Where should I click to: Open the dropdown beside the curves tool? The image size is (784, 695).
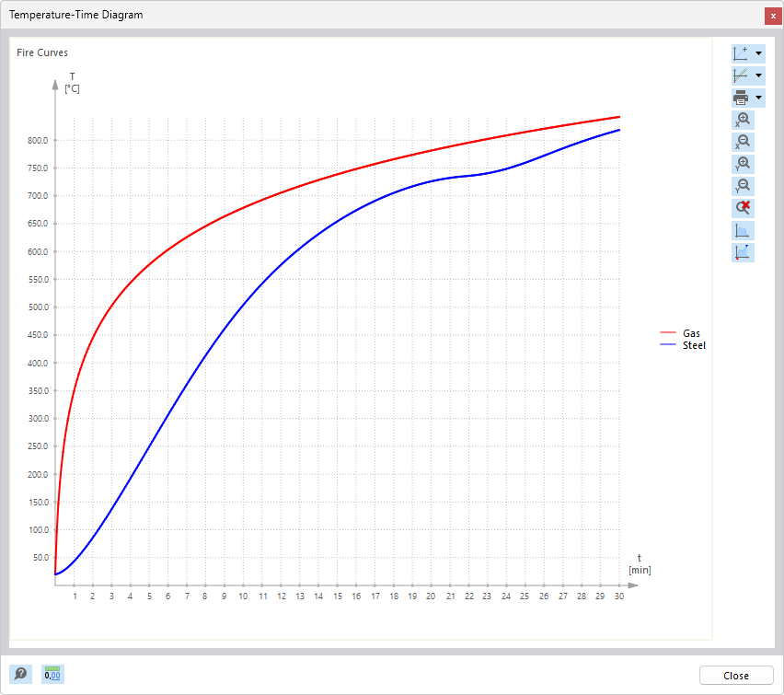click(x=757, y=75)
